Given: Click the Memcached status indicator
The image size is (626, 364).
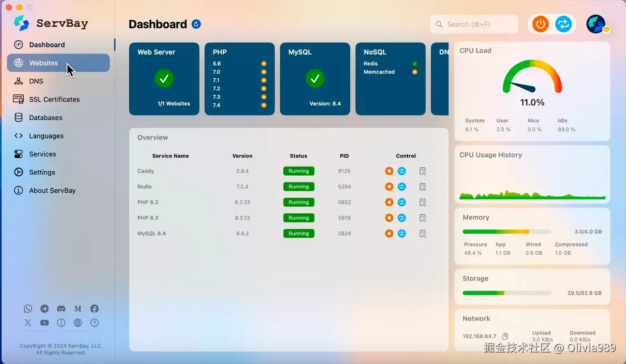Looking at the screenshot, I should point(415,72).
